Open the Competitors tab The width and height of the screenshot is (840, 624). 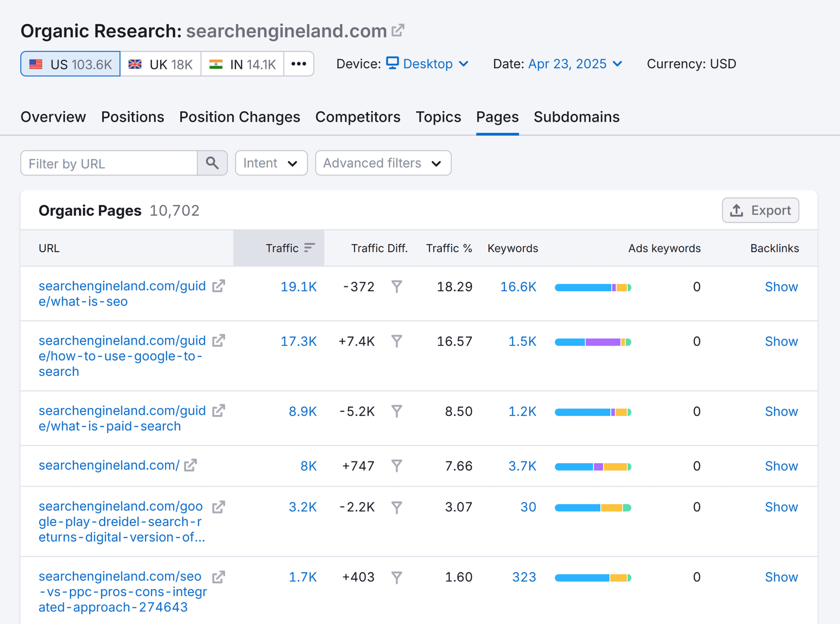[358, 117]
